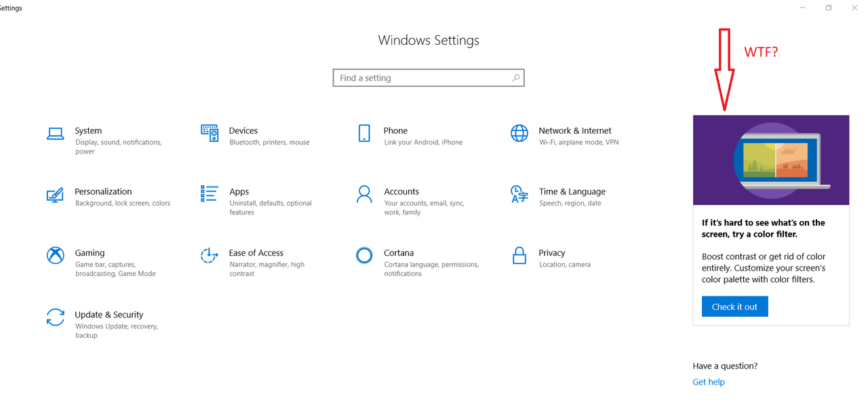Restore the window with the title bar button
The width and height of the screenshot is (868, 405).
(829, 8)
